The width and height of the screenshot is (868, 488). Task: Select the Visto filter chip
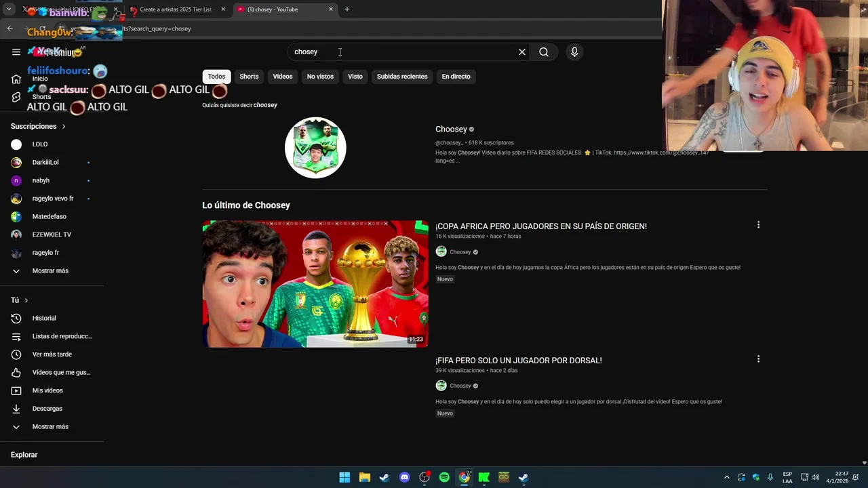(355, 77)
